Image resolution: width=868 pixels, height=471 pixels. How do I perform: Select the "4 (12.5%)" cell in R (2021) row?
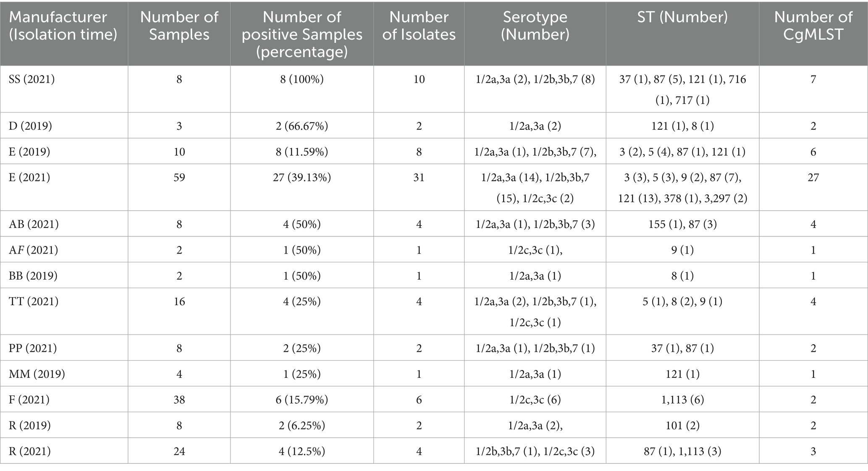[302, 451]
